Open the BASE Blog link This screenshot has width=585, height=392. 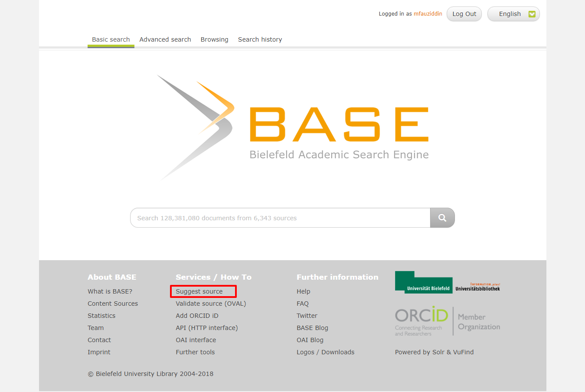[x=312, y=328]
